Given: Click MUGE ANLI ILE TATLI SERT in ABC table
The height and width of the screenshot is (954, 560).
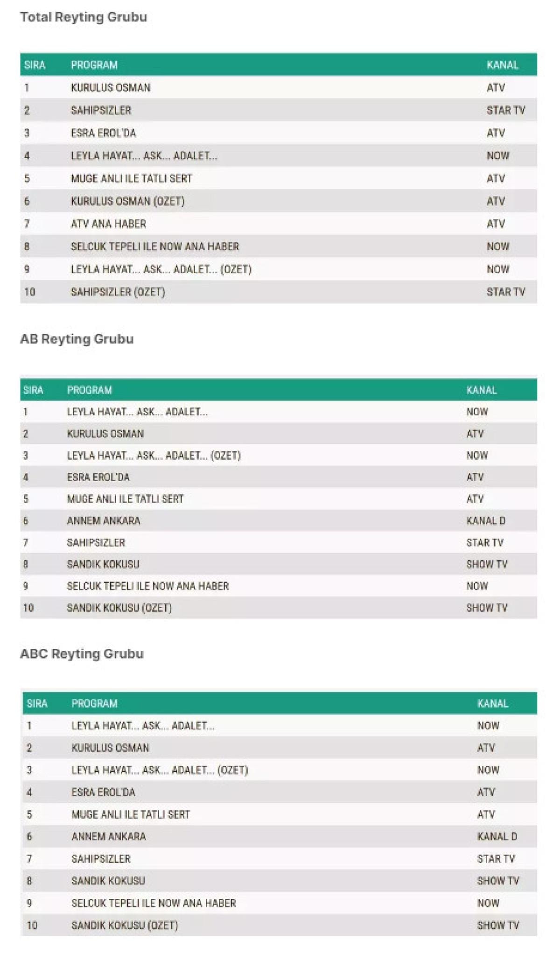Looking at the screenshot, I should (x=130, y=814).
